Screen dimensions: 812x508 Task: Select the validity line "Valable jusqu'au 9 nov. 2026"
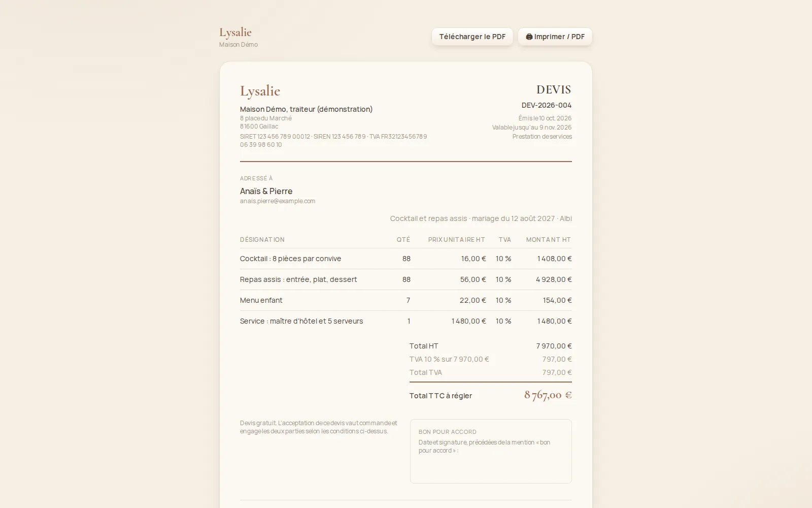click(532, 128)
